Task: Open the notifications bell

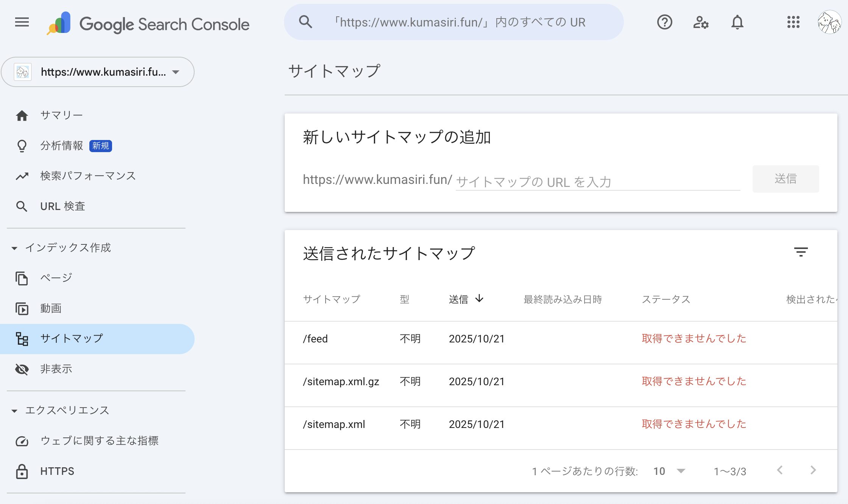Action: click(x=737, y=22)
